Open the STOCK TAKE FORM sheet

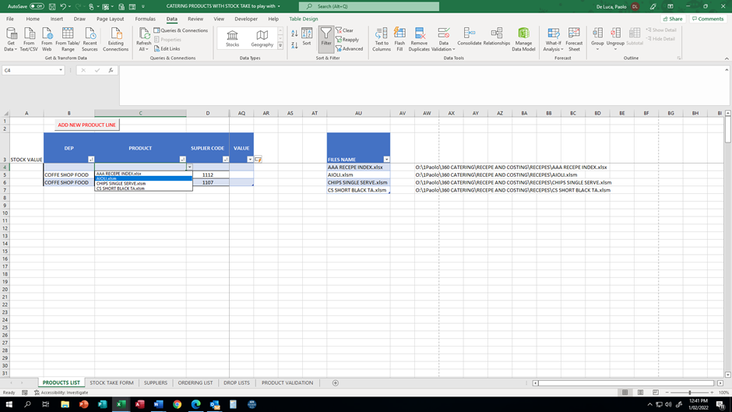pyautogui.click(x=112, y=383)
